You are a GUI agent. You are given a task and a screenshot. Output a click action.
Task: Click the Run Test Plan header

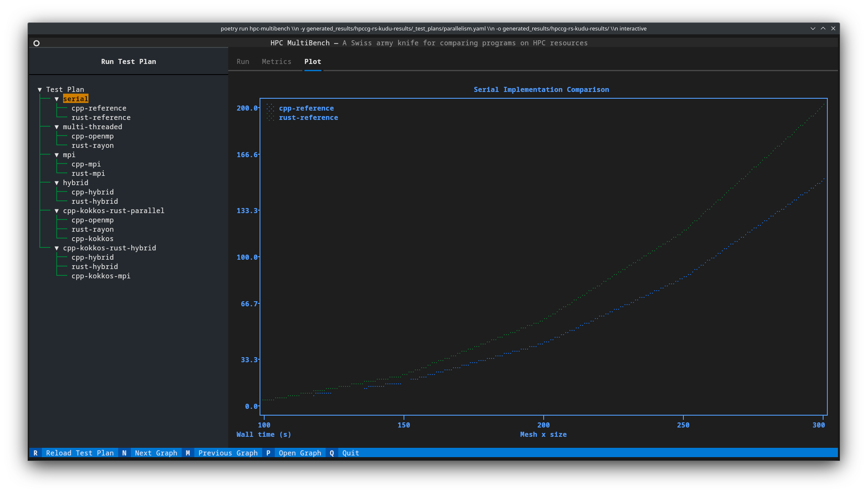pyautogui.click(x=129, y=62)
